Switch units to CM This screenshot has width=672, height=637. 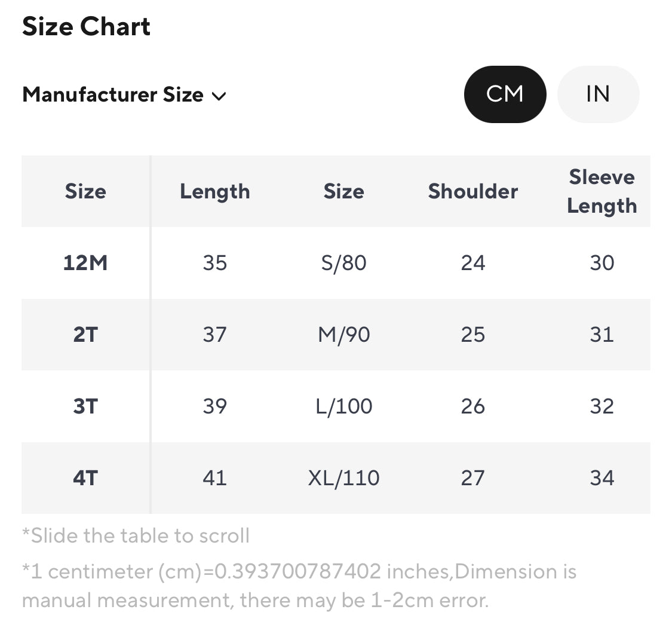pyautogui.click(x=505, y=94)
